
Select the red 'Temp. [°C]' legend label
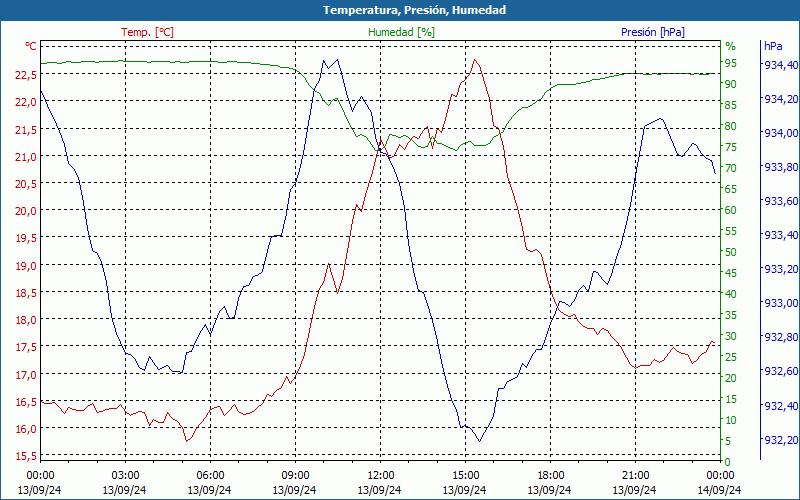point(147,32)
